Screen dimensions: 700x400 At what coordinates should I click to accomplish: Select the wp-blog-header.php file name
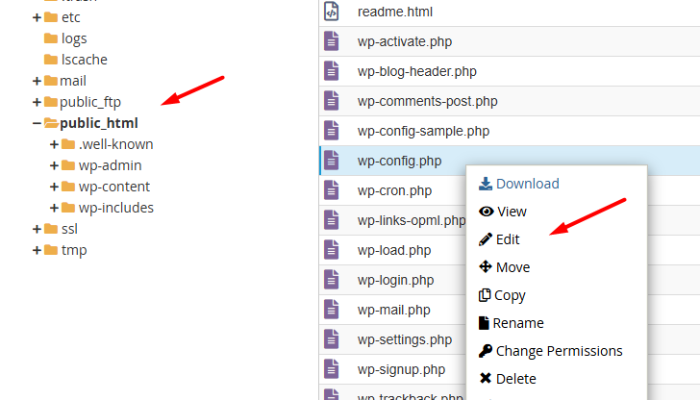[416, 72]
